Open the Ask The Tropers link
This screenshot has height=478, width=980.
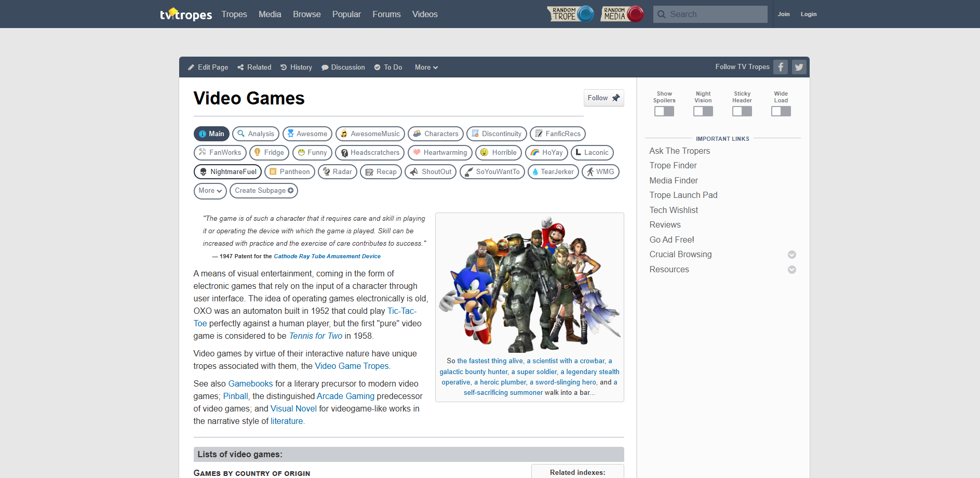[680, 151]
